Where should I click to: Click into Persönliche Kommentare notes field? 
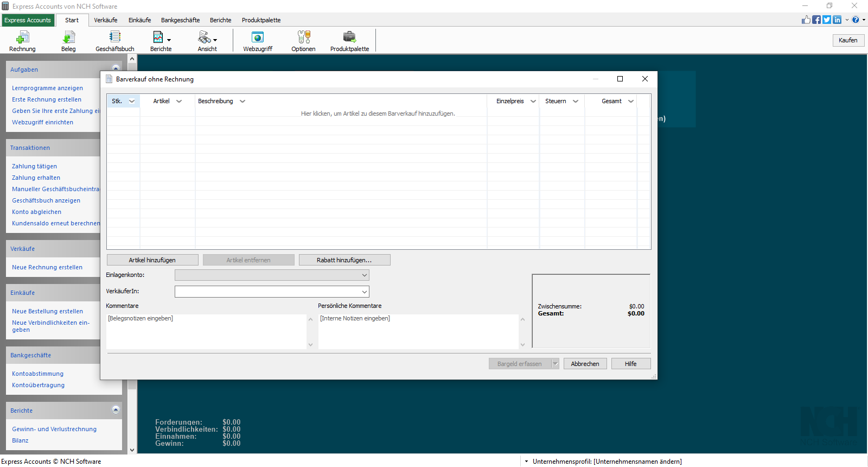click(x=419, y=331)
